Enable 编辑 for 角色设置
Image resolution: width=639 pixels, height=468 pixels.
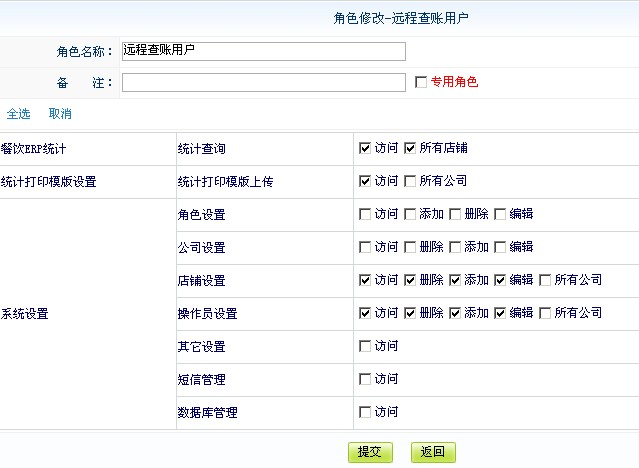500,214
